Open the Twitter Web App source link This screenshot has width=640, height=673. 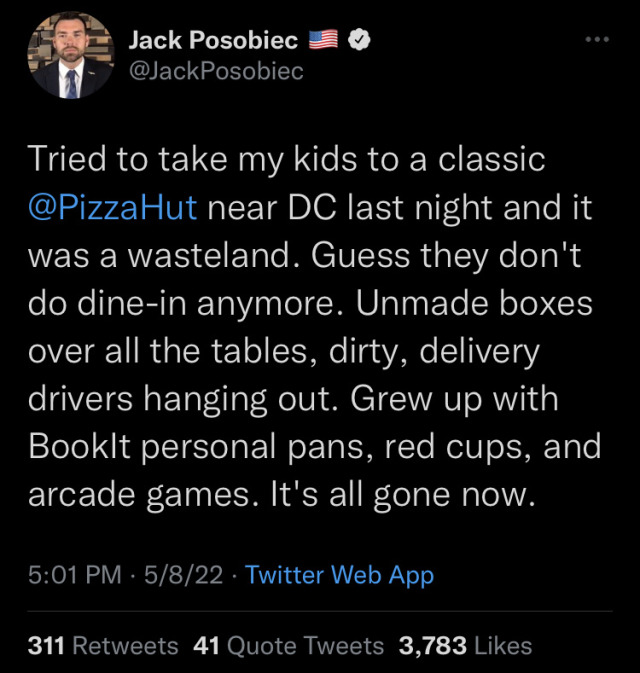click(x=339, y=575)
